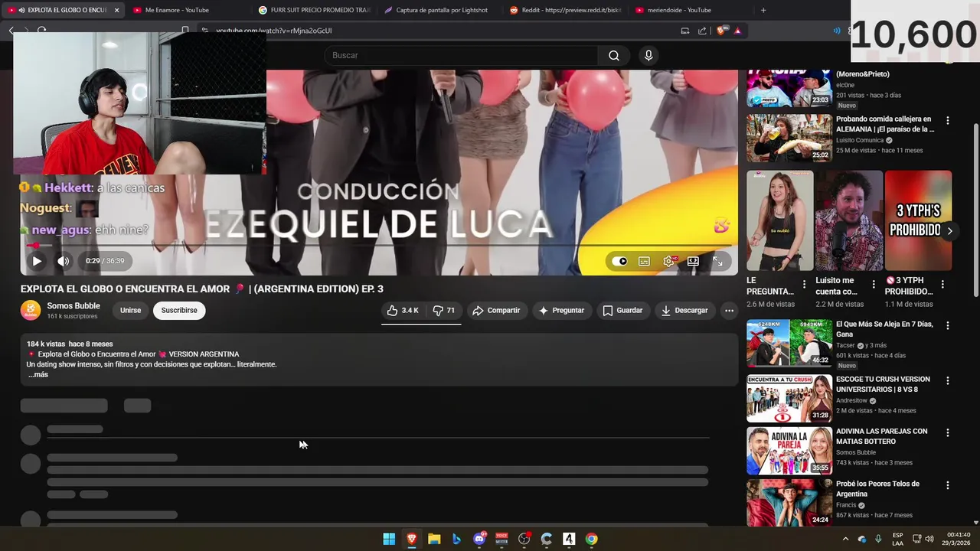The height and width of the screenshot is (551, 980).
Task: Close the EXPLOTA EL GLOBO browser tab
Action: coord(116,10)
